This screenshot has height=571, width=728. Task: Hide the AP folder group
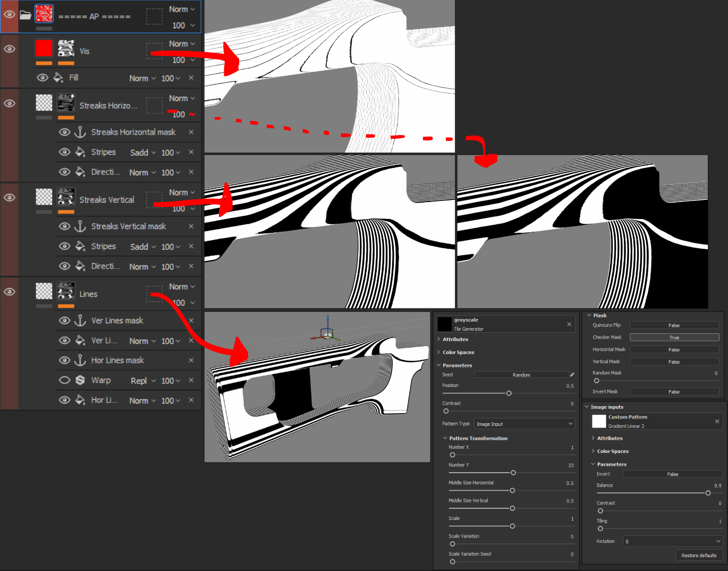click(10, 14)
